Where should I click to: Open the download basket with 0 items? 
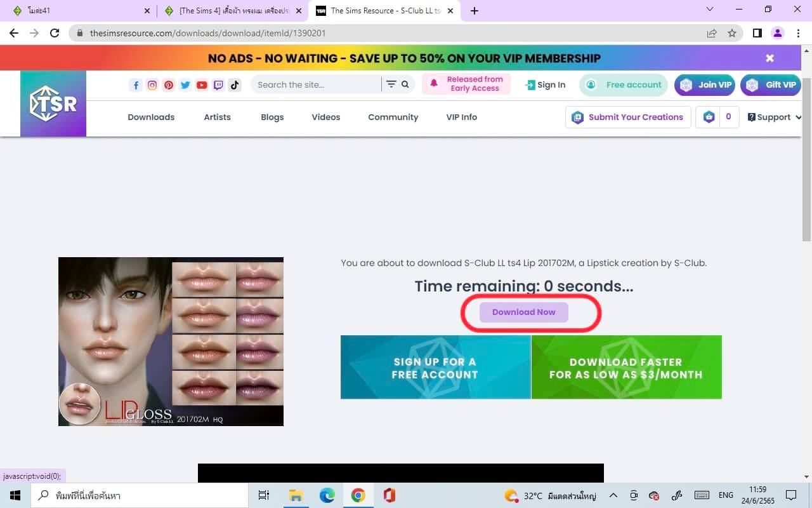pyautogui.click(x=717, y=117)
